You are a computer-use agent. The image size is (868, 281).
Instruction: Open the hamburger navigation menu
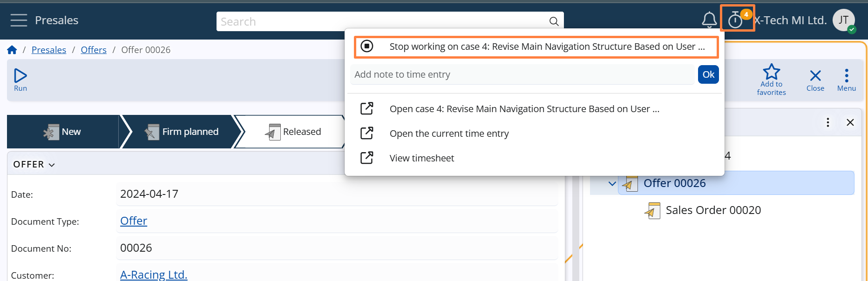click(x=19, y=20)
